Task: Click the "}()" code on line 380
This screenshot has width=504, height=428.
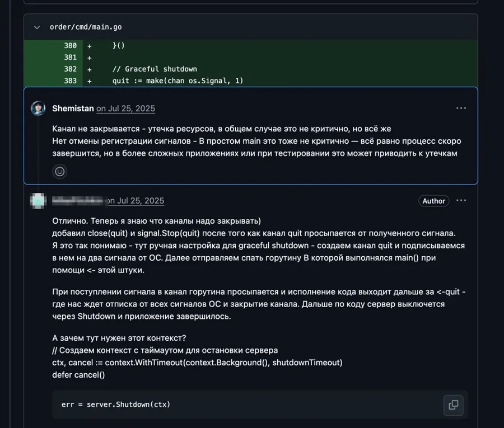Action: point(118,45)
